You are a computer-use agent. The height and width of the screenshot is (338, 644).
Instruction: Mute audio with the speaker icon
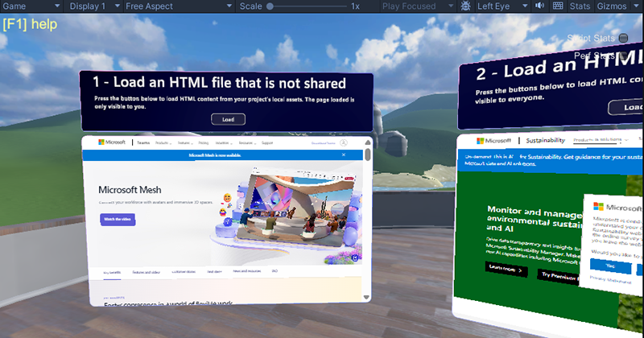tap(539, 6)
